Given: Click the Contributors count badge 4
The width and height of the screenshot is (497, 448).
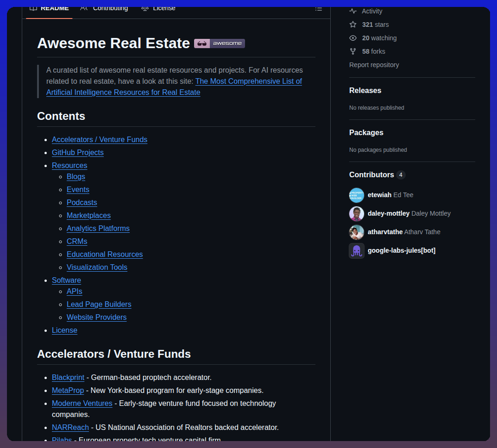Looking at the screenshot, I should [x=401, y=175].
